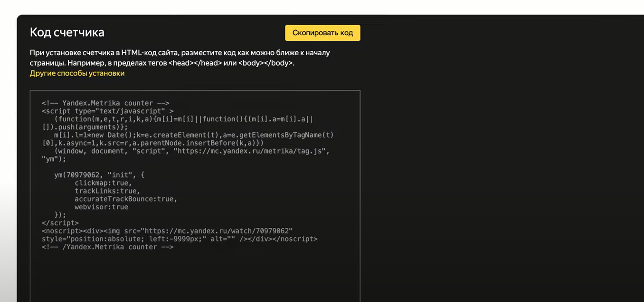Click the installation instructions paragraph text
This screenshot has height=302, width=644.
click(180, 58)
